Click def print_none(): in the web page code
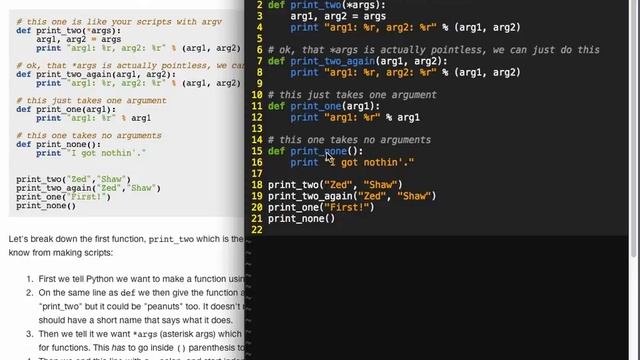Screen dimensions: 640x360 [x=58, y=144]
